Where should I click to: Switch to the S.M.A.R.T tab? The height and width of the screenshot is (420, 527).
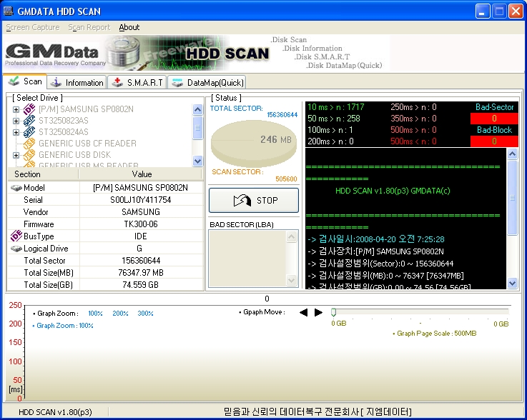(x=137, y=82)
